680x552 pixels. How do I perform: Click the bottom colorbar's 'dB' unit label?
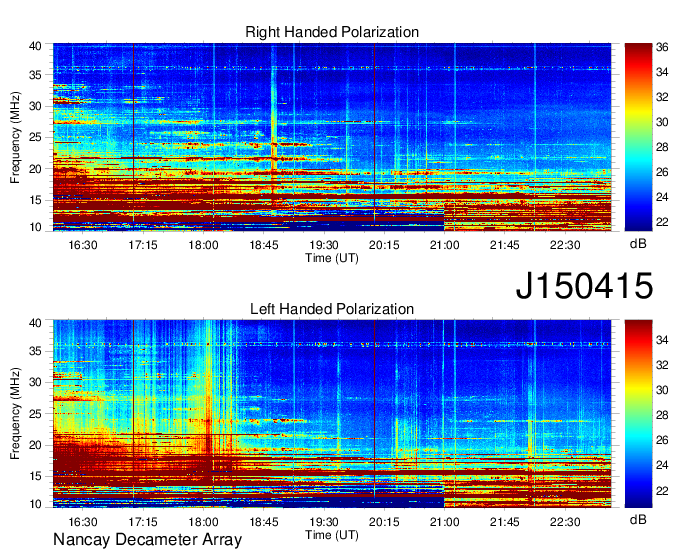coord(638,519)
